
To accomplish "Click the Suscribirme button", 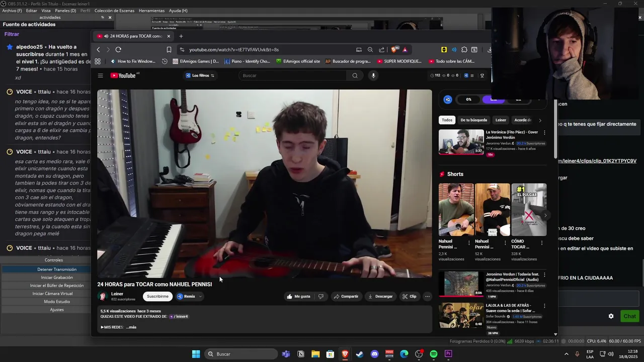I will 157,297.
